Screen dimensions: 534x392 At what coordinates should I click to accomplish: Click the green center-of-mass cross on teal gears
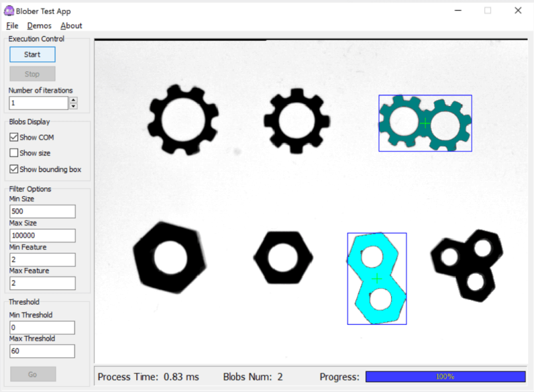pos(425,123)
